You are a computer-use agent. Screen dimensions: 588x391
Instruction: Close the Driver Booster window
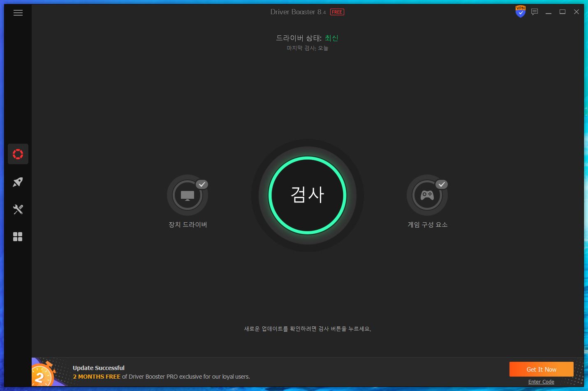point(576,12)
